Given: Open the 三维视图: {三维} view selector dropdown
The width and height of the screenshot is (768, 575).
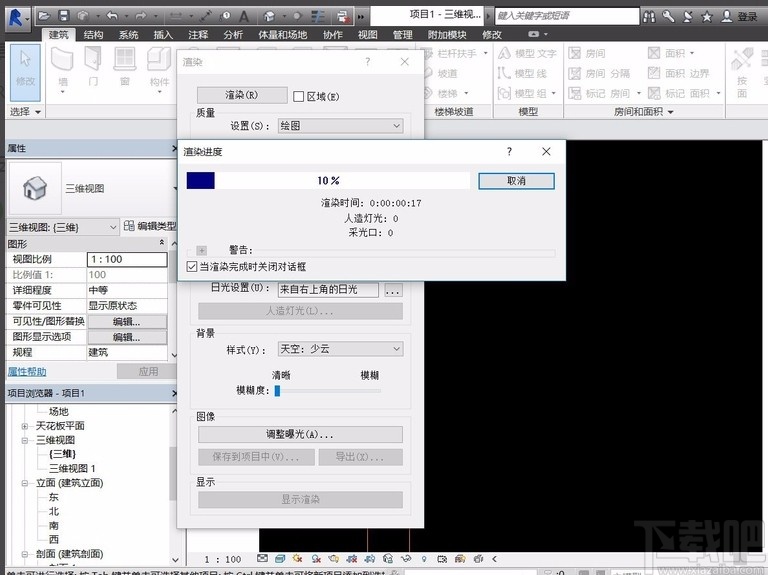Looking at the screenshot, I should pyautogui.click(x=63, y=227).
